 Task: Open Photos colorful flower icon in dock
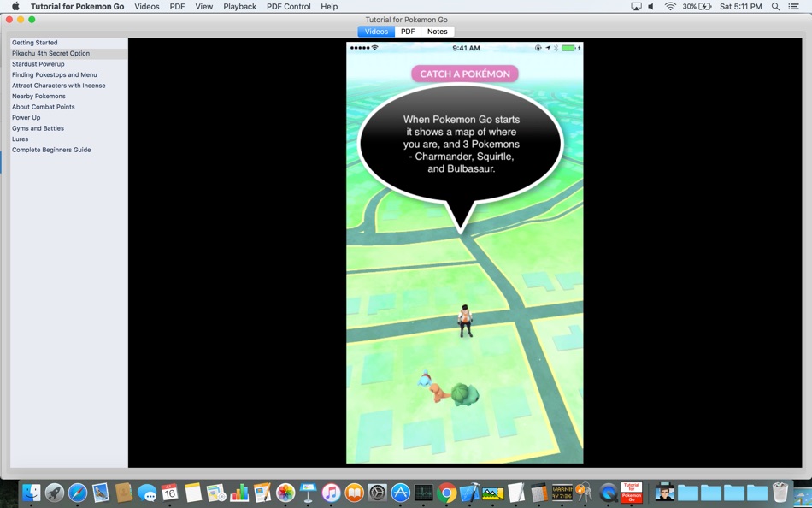285,493
